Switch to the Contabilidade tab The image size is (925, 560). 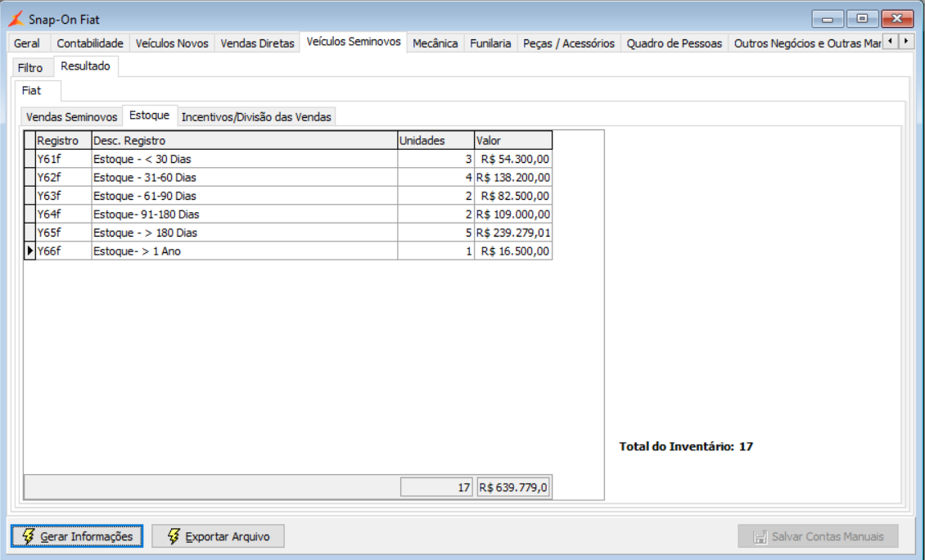click(x=90, y=43)
